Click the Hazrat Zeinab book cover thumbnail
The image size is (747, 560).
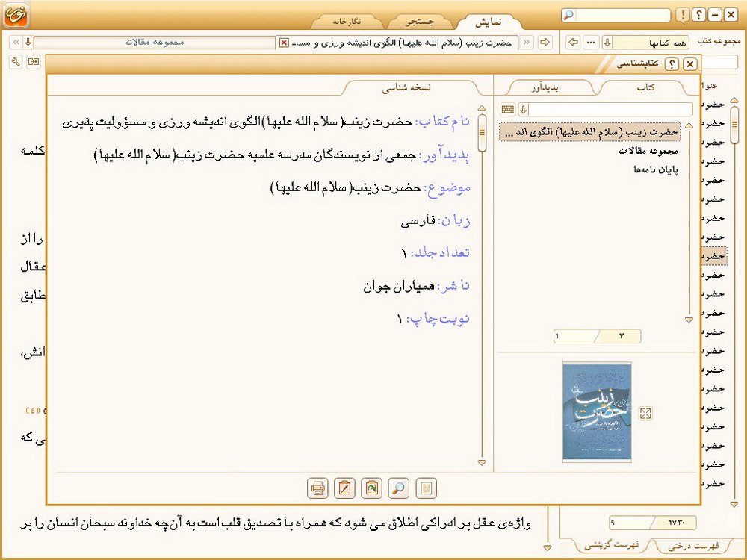[597, 411]
